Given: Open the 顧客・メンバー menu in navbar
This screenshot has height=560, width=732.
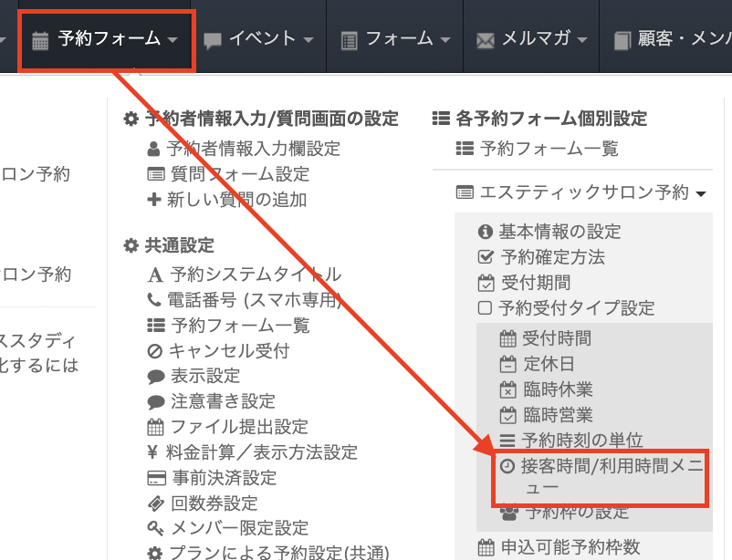Looking at the screenshot, I should tap(674, 39).
